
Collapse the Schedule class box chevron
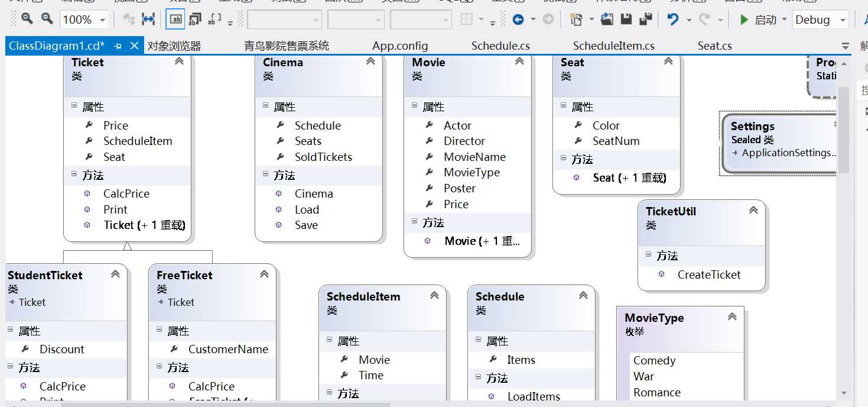point(583,296)
